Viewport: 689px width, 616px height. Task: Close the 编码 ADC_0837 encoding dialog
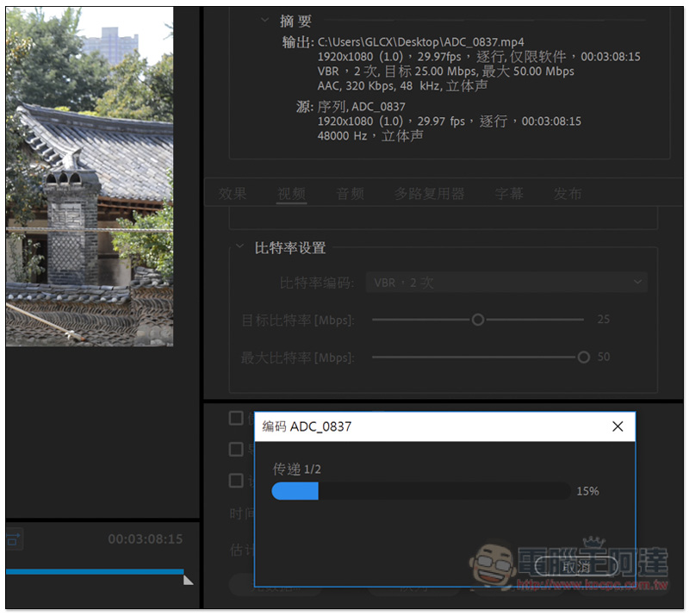(618, 426)
